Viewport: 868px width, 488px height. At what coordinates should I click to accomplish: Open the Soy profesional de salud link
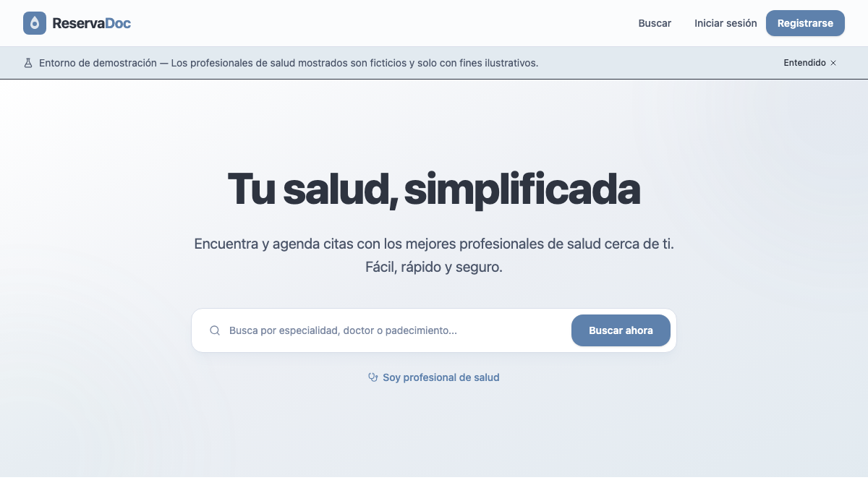point(441,377)
